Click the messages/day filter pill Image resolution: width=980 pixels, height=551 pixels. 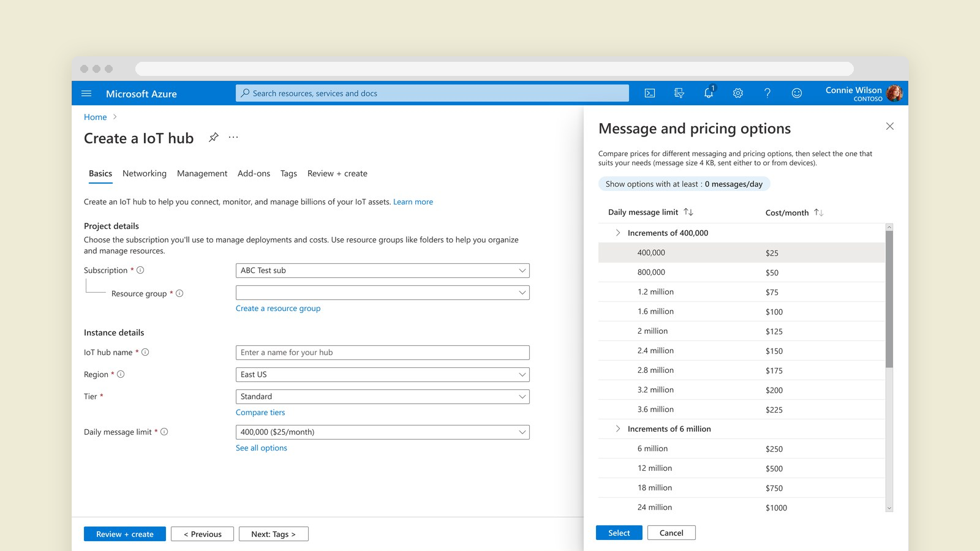(684, 184)
